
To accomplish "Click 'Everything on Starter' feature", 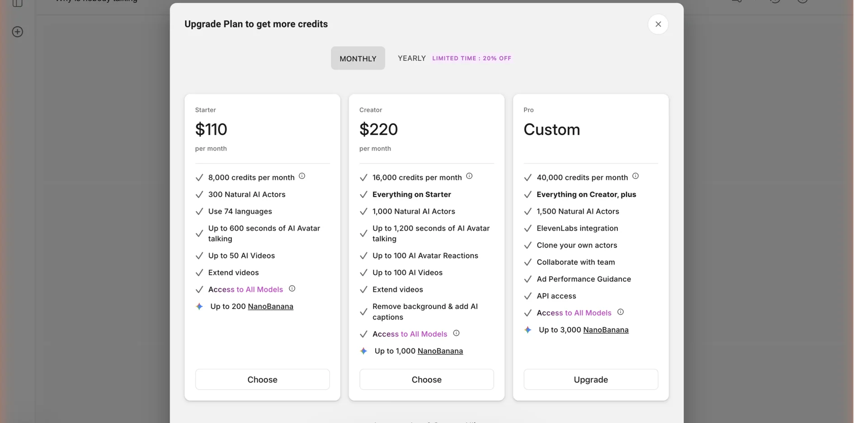I will (412, 194).
